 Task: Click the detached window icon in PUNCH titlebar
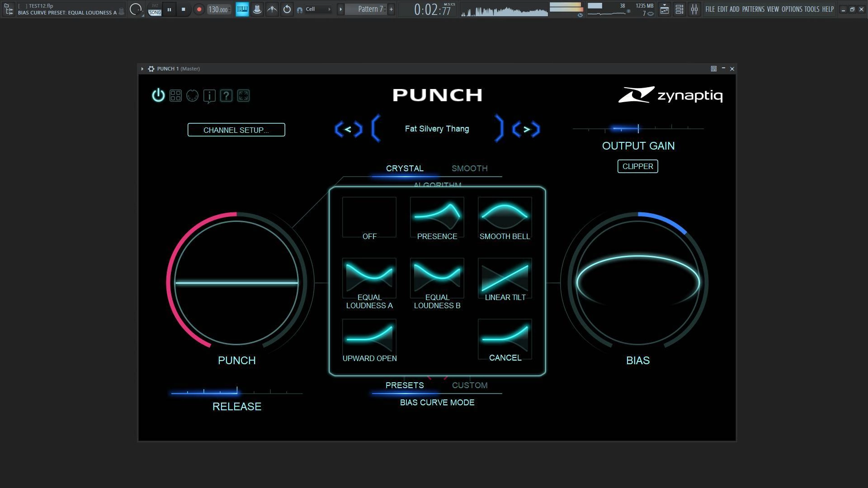[x=713, y=69]
